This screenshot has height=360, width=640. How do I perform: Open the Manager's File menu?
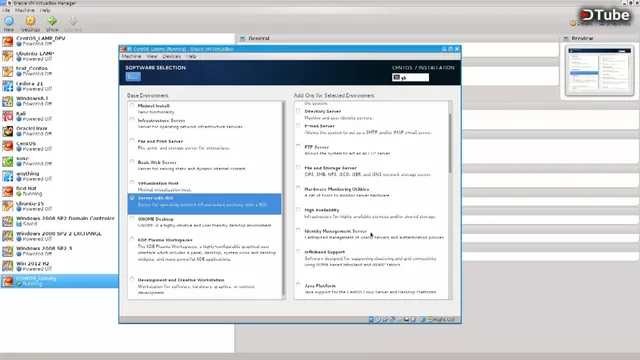pos(6,10)
